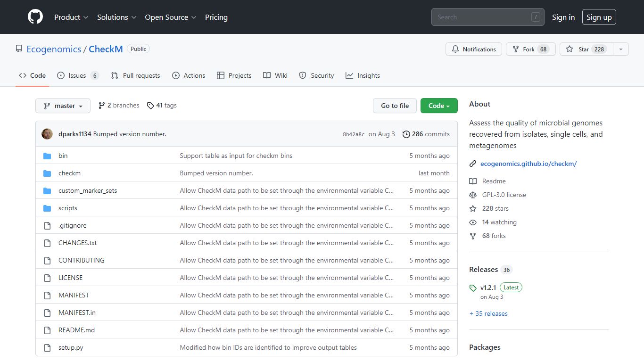Expand the Open Source menu
Viewport: 644px width, 362px height.
coord(171,17)
